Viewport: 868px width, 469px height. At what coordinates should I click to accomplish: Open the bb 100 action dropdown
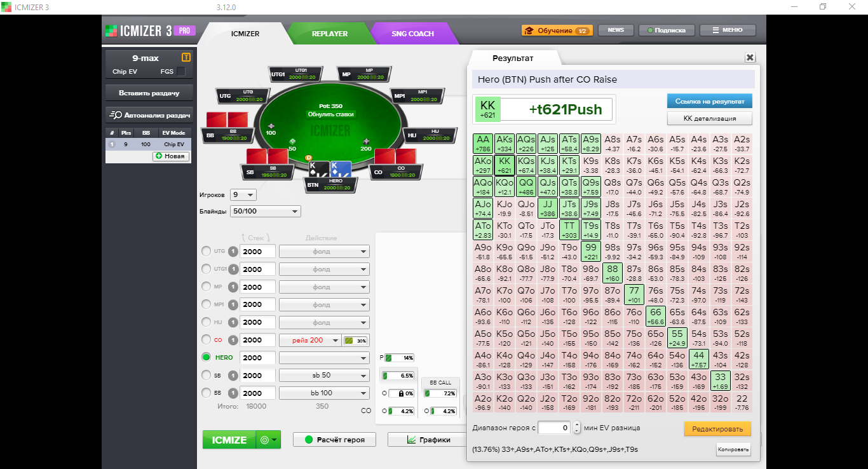[324, 393]
